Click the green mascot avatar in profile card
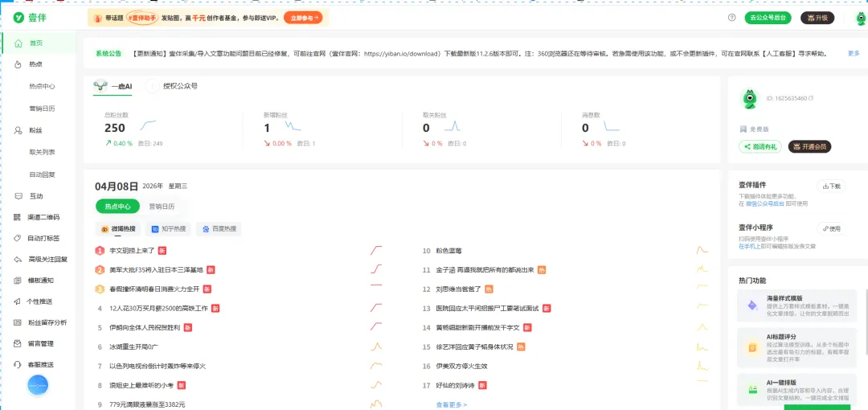This screenshot has height=410, width=868. pyautogui.click(x=749, y=99)
